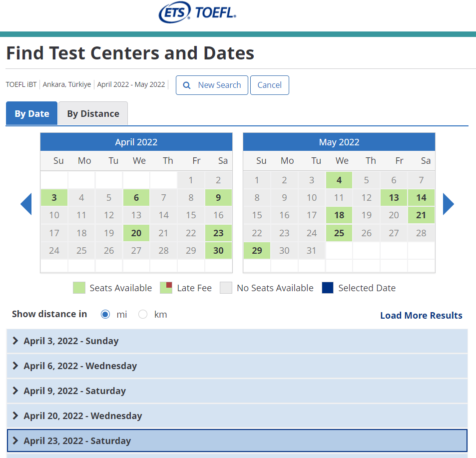The image size is (476, 458).
Task: Select April 6 on the calendar
Action: point(136,198)
